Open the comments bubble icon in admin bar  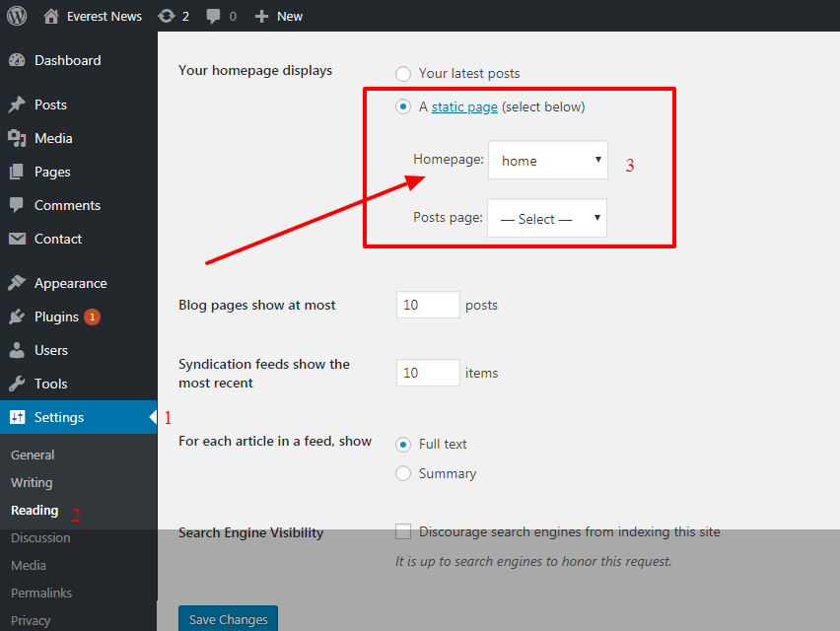click(213, 16)
